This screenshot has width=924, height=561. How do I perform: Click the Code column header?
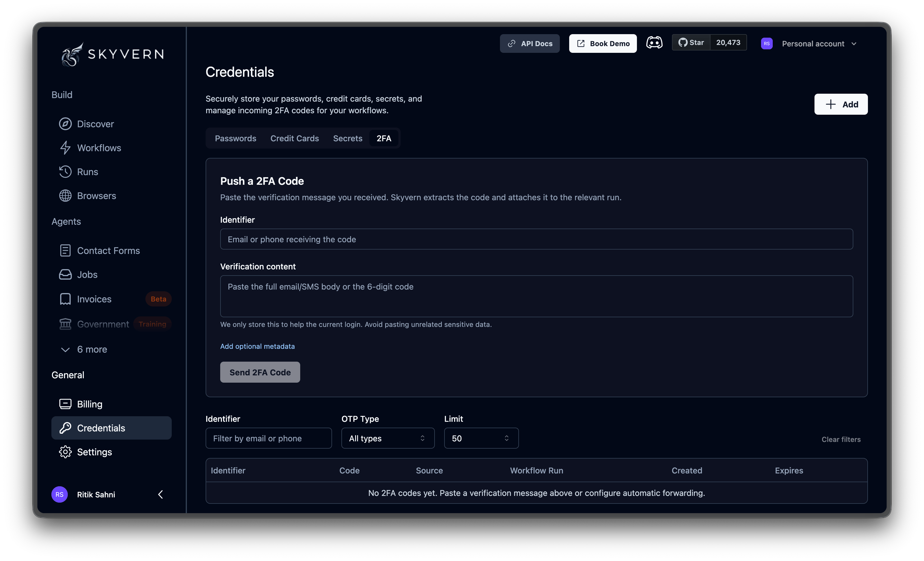(349, 470)
